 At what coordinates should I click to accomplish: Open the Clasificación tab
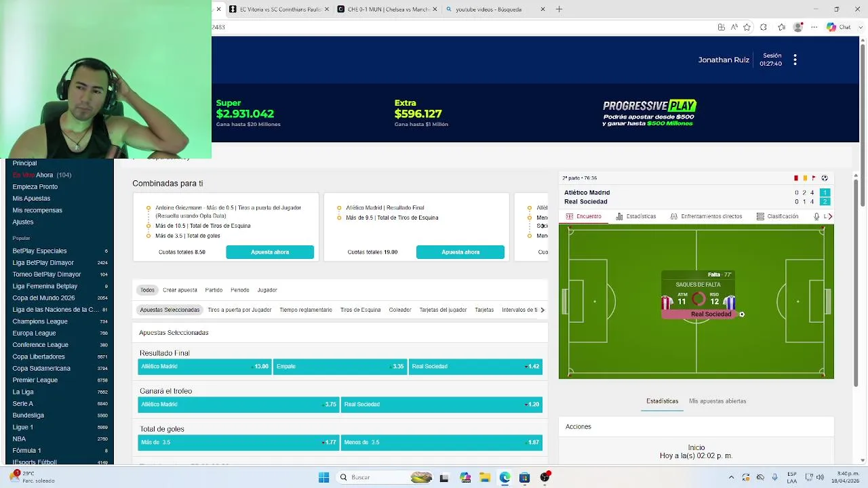[x=777, y=216]
